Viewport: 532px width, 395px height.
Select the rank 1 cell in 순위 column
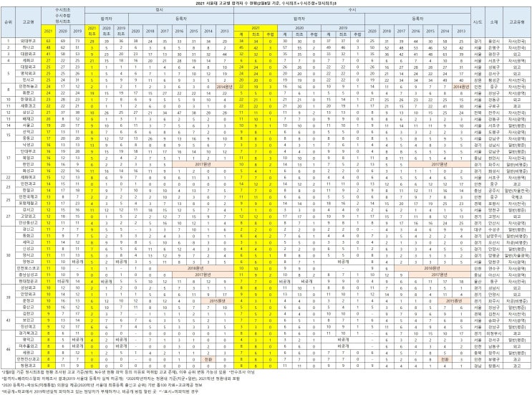[8, 41]
